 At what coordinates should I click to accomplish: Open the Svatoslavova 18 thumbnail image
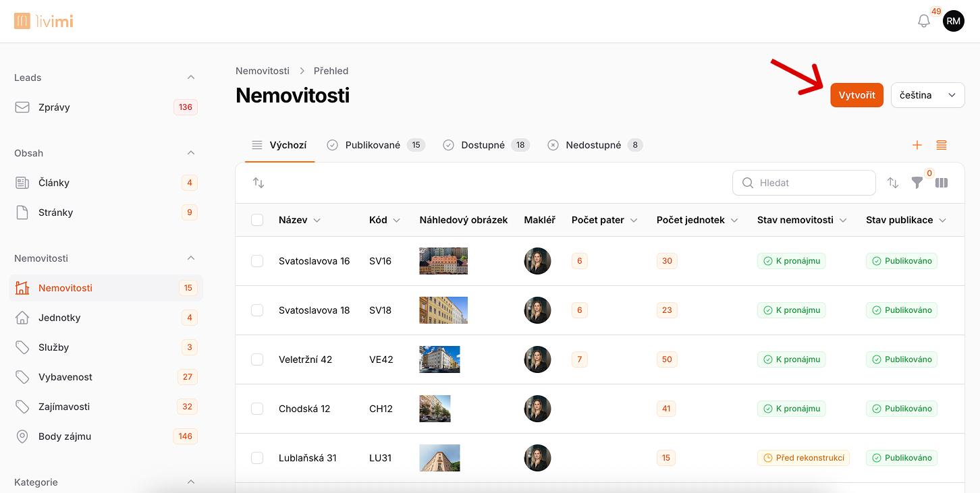tap(443, 310)
